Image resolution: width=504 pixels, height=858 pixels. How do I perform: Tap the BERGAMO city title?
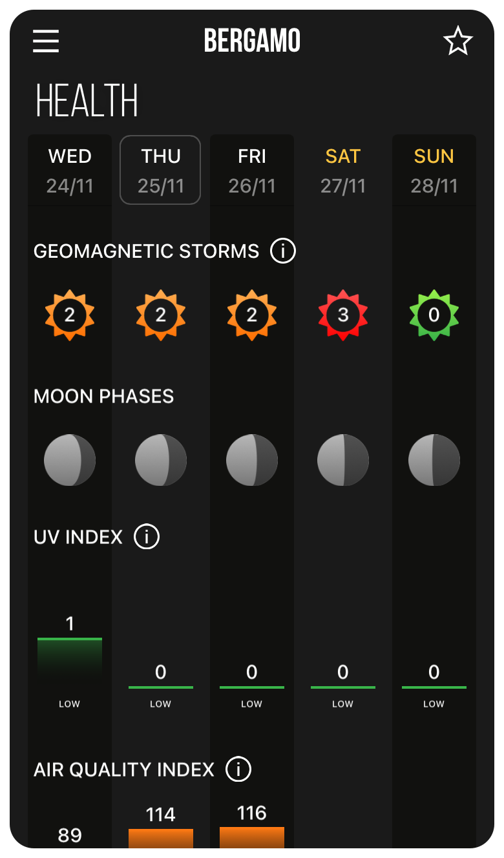[251, 40]
